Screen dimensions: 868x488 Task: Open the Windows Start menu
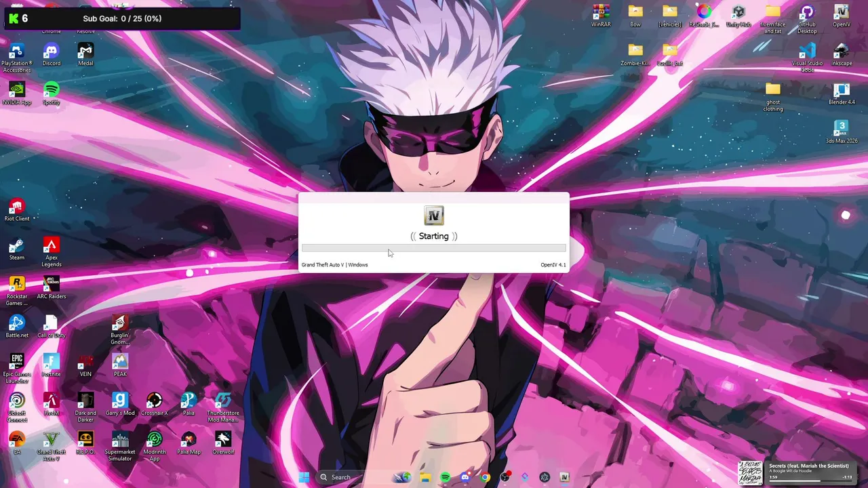[x=304, y=477]
